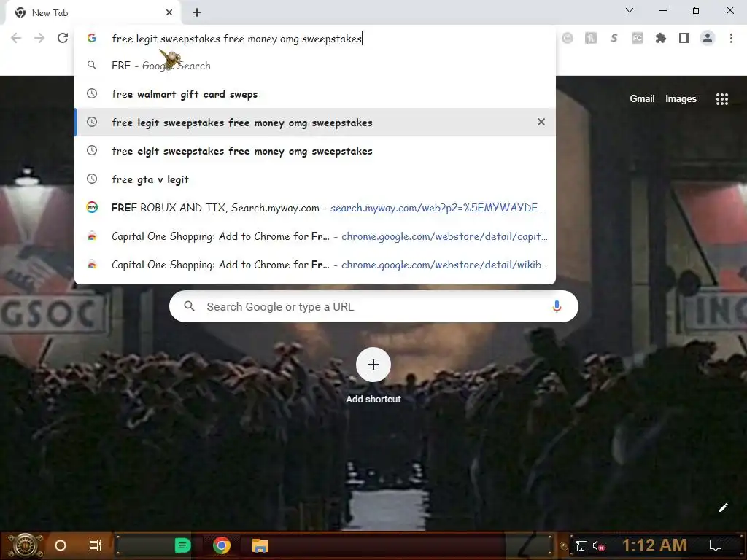Click the network tray icon
This screenshot has height=560, width=747.
click(x=581, y=545)
